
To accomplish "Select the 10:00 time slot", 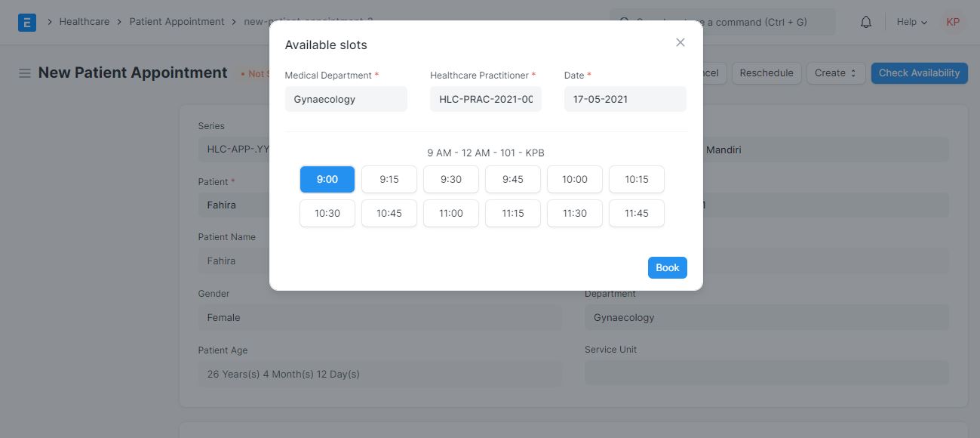I will point(575,180).
